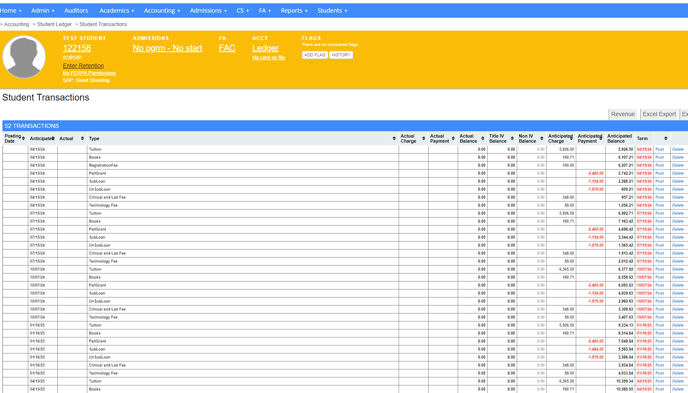Select the 'RegistrationFee' type cell
688x393 pixels.
243,165
